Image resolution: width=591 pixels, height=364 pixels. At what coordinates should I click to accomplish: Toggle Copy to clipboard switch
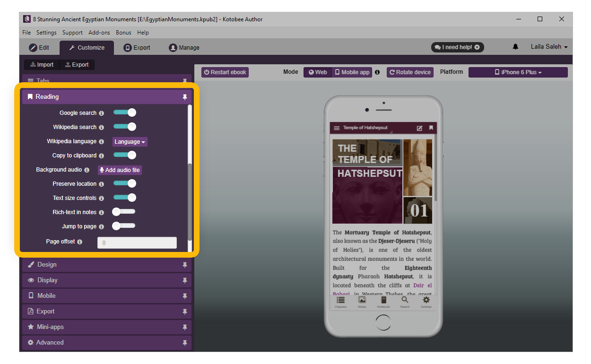click(x=125, y=155)
